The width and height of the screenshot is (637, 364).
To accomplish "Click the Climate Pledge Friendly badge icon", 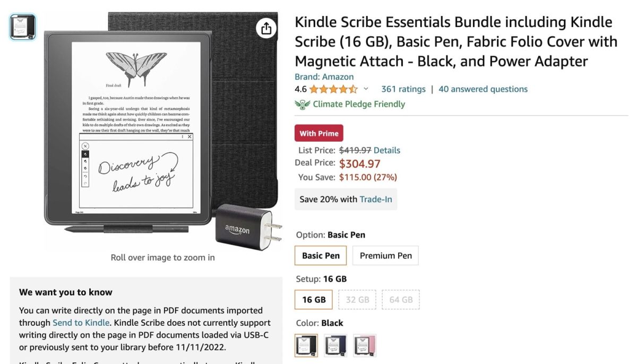I will 303,105.
